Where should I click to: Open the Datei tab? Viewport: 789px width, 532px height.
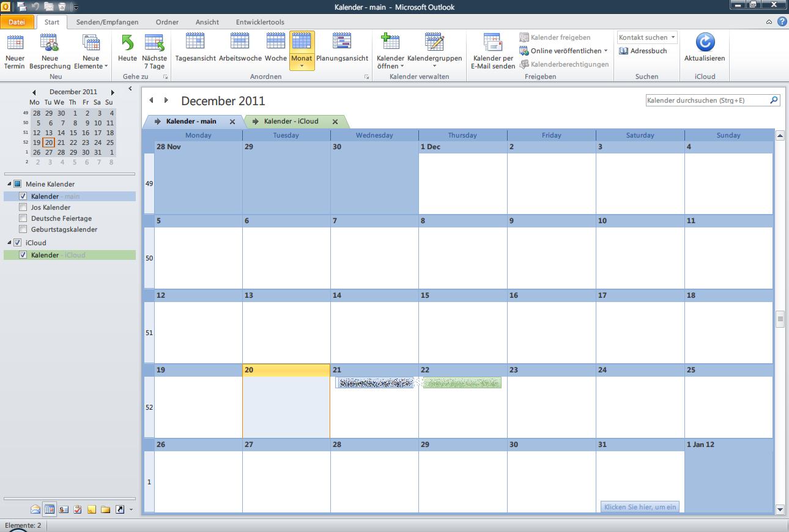click(17, 22)
